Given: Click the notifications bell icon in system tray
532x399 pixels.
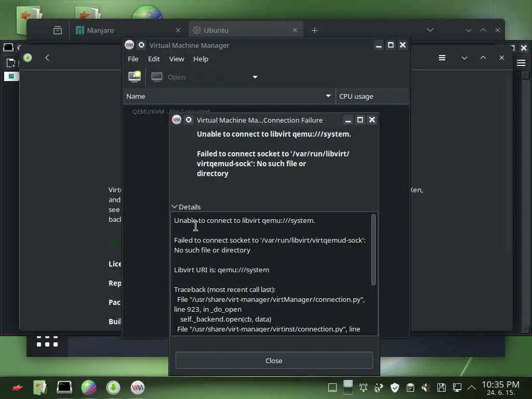Looking at the screenshot, I should [x=363, y=387].
